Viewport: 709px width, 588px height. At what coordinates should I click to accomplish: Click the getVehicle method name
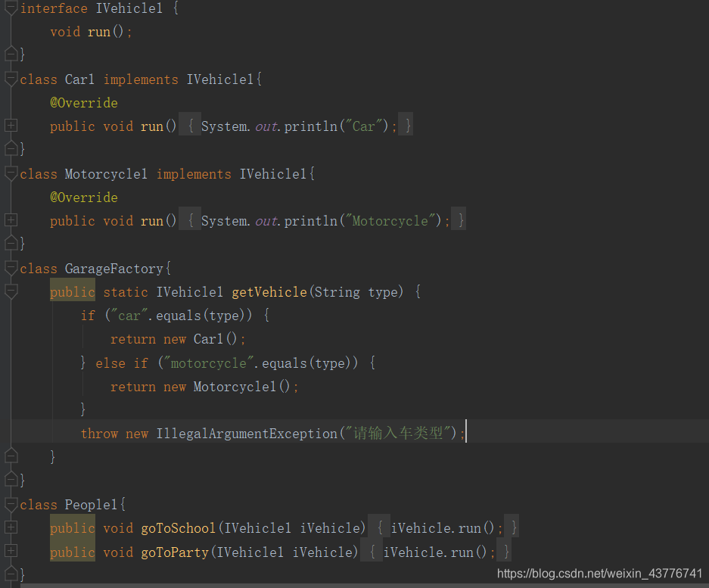[269, 292]
